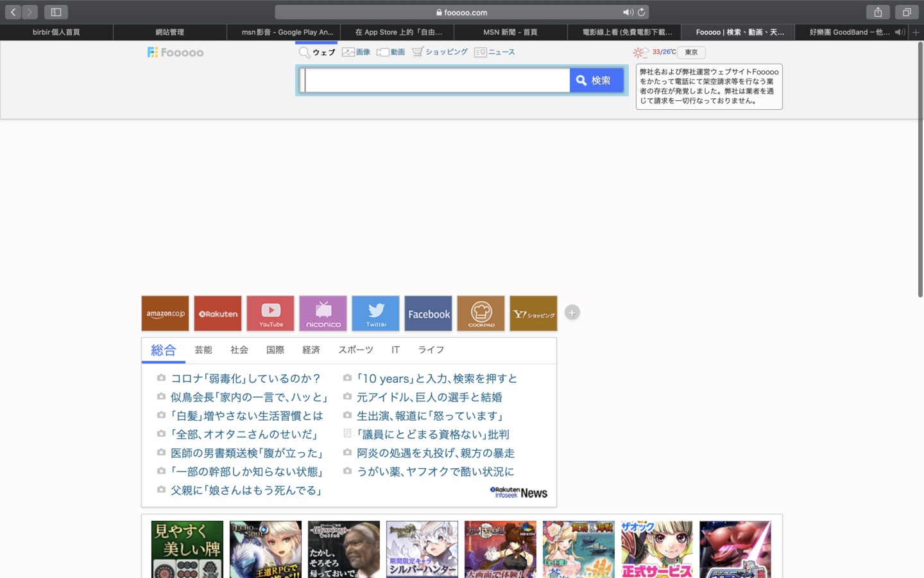The image size is (924, 578).
Task: Switch to the 電影線上看 tab
Action: click(624, 32)
